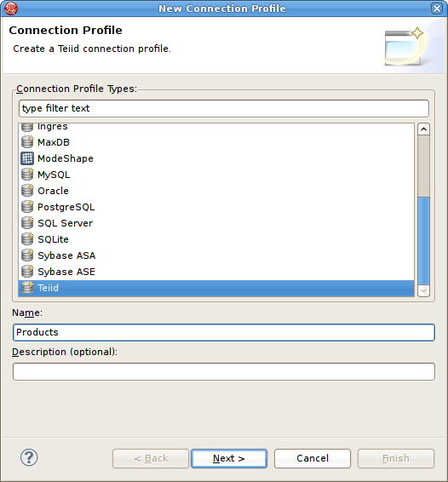Image resolution: width=448 pixels, height=482 pixels.
Task: Select SQLite profile type
Action: coord(216,239)
